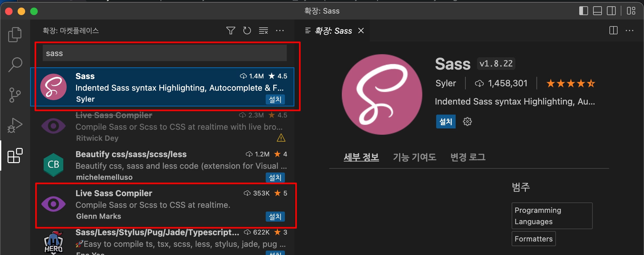Click the 확장: 마켓플레이스 panel title

71,31
